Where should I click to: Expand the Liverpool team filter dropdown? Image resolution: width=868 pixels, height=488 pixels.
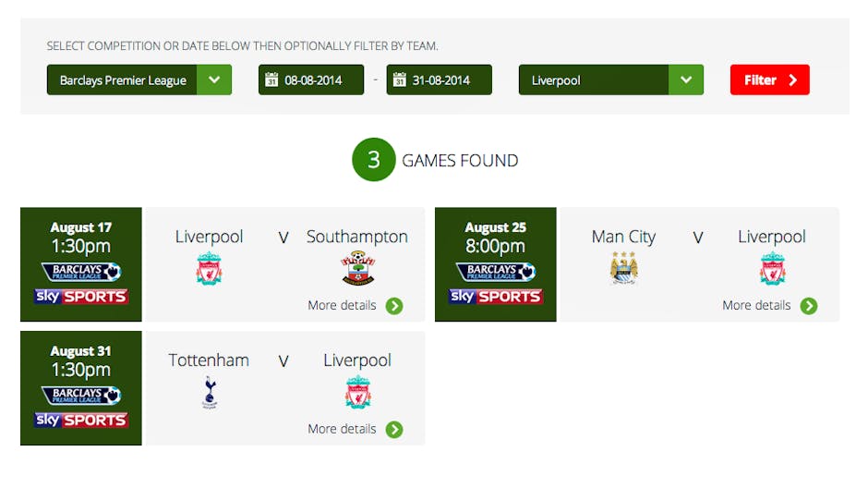point(686,80)
